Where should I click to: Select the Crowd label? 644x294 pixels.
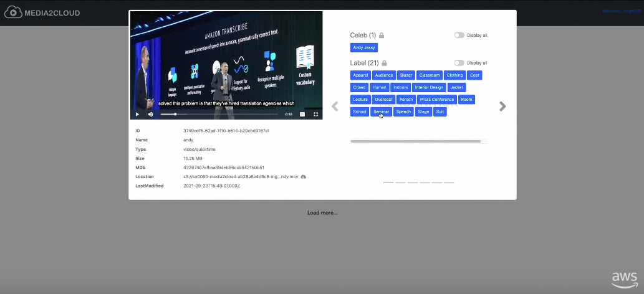[359, 87]
